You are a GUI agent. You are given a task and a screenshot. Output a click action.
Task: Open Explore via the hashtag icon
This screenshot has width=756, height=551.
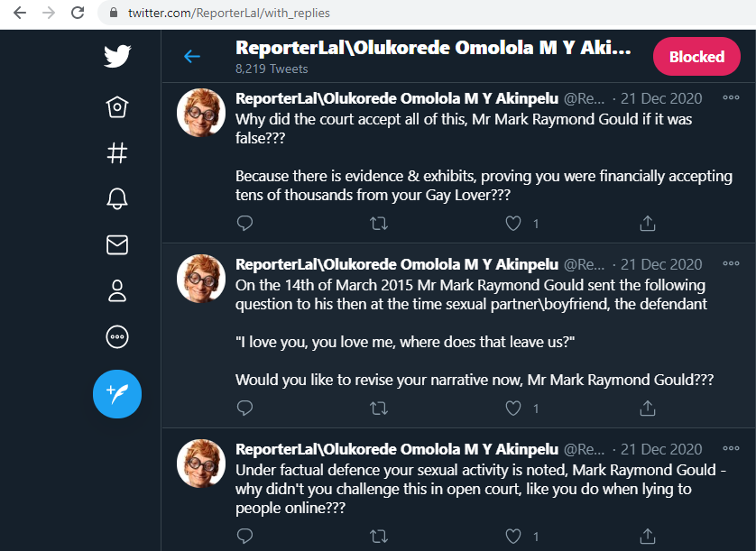click(117, 153)
